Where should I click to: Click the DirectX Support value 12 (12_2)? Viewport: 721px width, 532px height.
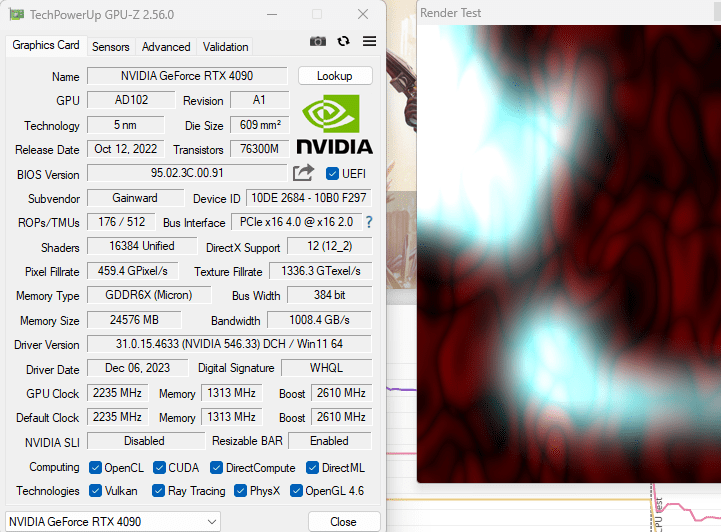pos(329,246)
